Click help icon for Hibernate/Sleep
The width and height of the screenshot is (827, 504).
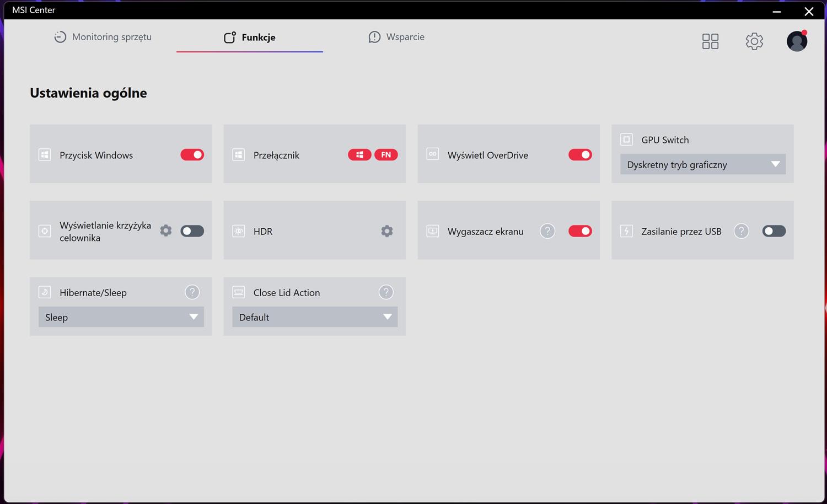point(192,292)
